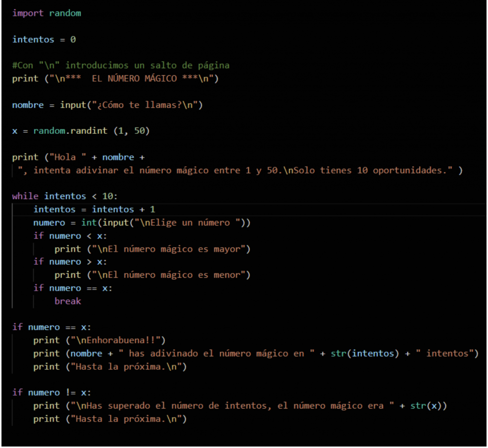Place cursor on 'intentos = 0' assignment
Viewport: 488px width, 448px height.
point(44,40)
